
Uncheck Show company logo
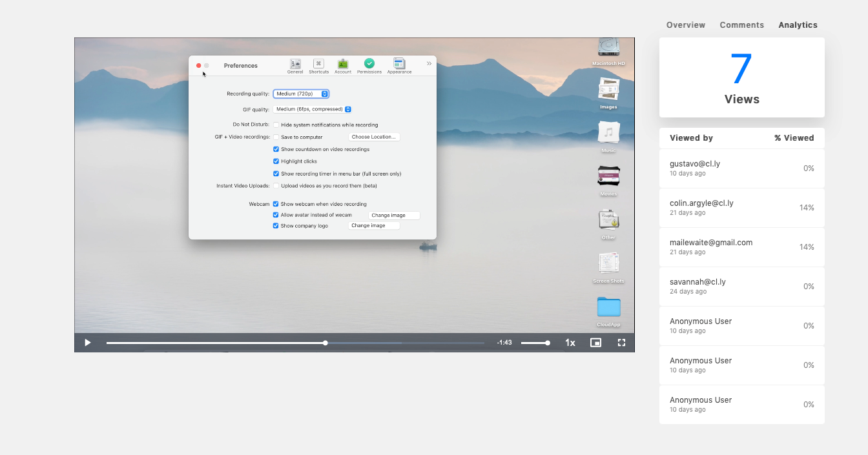pos(276,226)
